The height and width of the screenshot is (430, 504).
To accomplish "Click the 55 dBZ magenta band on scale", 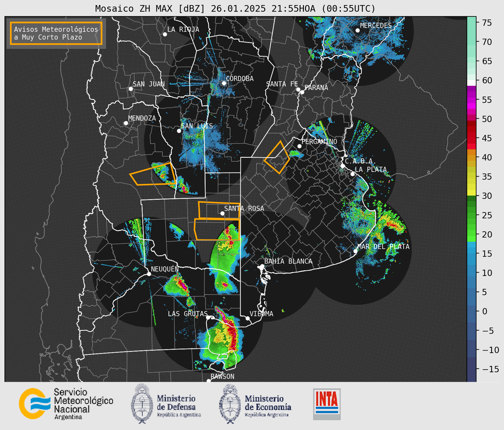I will [x=471, y=100].
